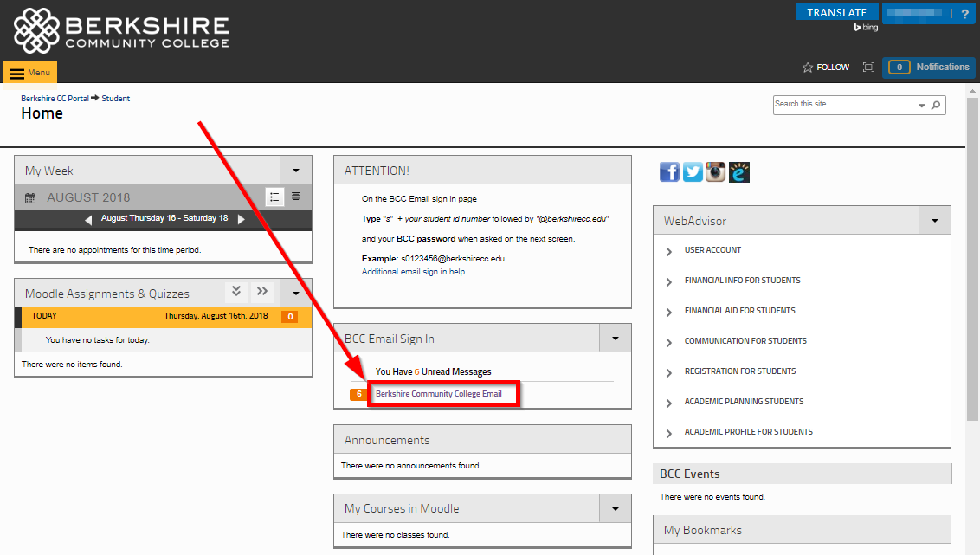This screenshot has height=555, width=980.
Task: Expand USER ACCOUNT chevron
Action: (668, 251)
